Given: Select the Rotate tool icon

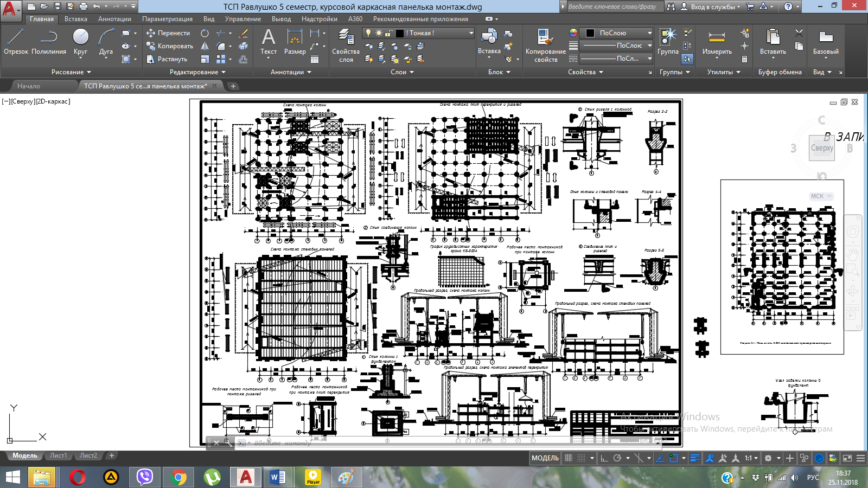Looking at the screenshot, I should (x=205, y=33).
